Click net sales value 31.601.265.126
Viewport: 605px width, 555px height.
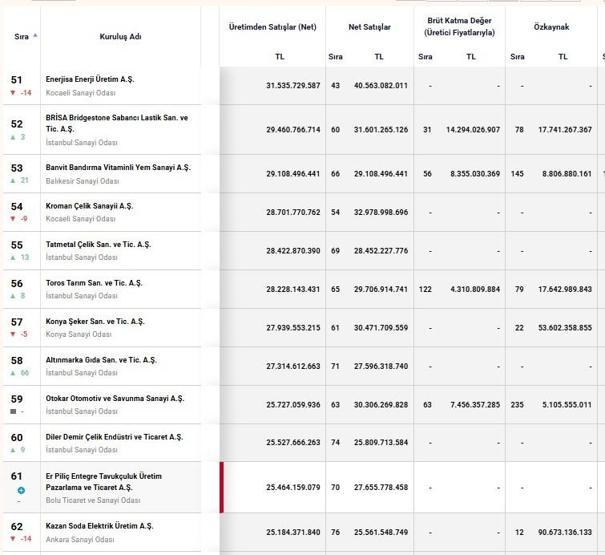click(381, 130)
